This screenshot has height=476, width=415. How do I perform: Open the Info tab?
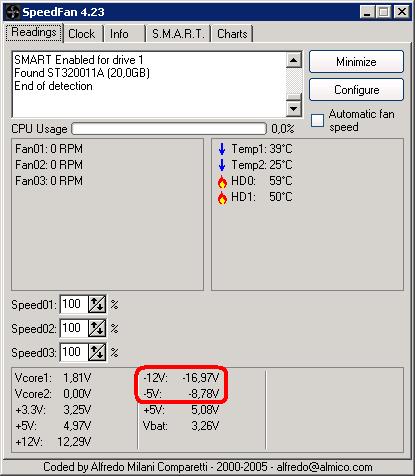pyautogui.click(x=124, y=34)
